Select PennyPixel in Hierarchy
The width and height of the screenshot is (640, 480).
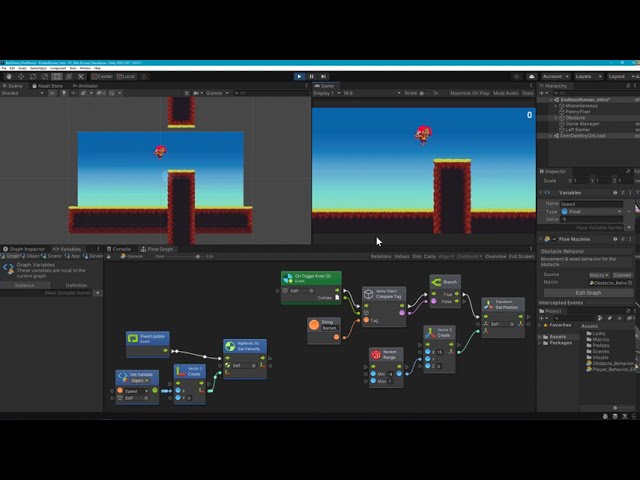point(578,111)
